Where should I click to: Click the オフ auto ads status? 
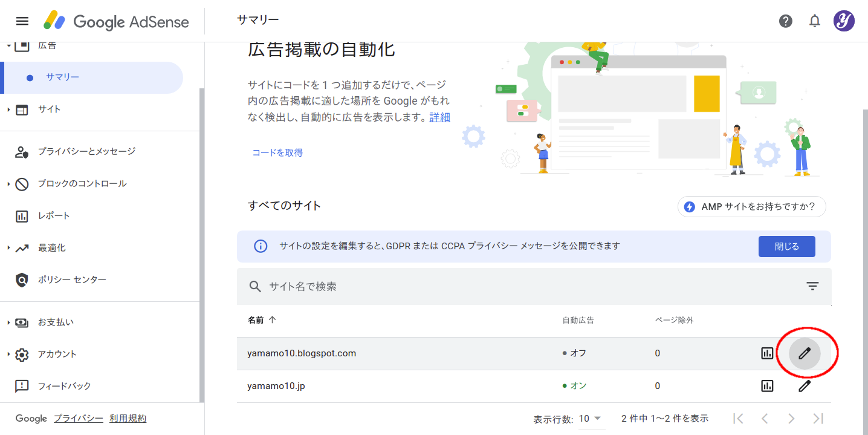click(x=574, y=353)
